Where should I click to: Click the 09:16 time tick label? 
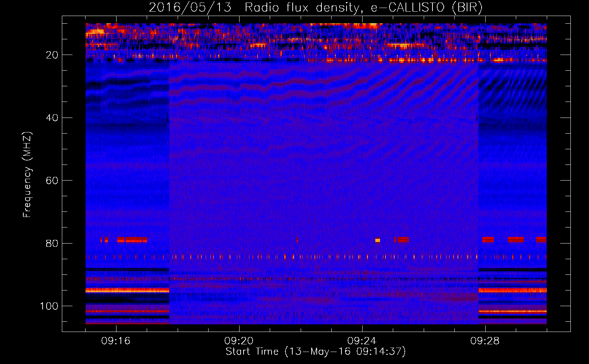[x=116, y=341]
